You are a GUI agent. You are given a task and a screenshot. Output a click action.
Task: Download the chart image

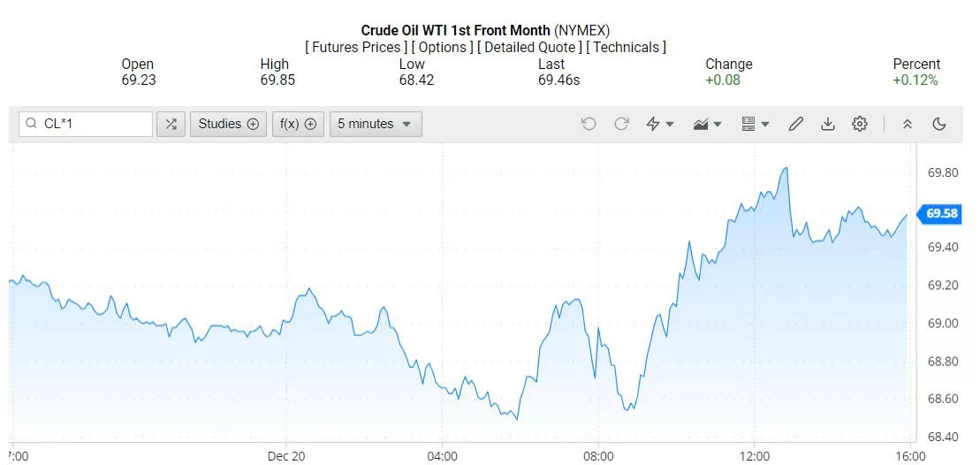click(827, 124)
